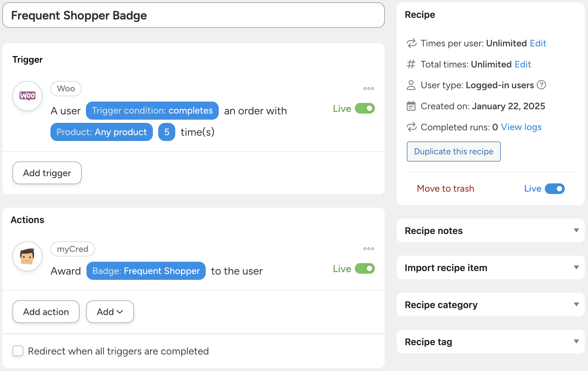Click the Created on calendar icon
588x371 pixels.
coord(411,106)
